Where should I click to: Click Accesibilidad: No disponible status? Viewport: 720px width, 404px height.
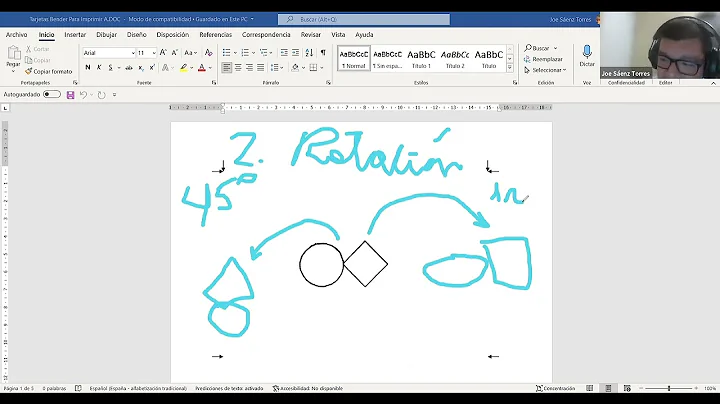[x=308, y=388]
